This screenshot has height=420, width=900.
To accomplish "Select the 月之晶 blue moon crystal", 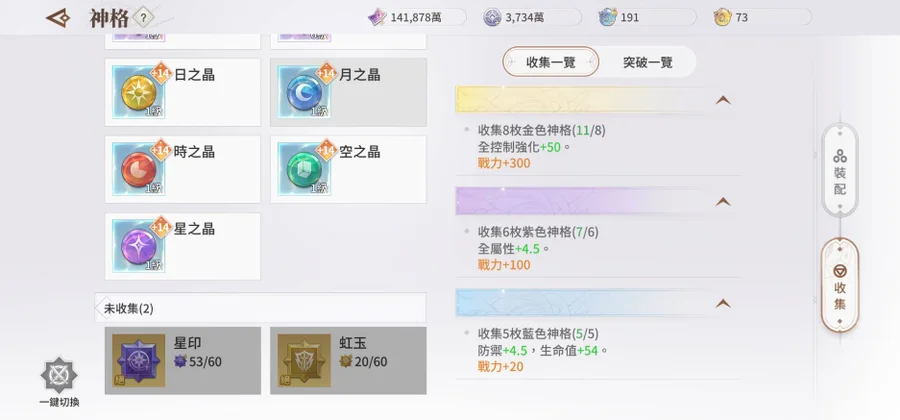I will (x=304, y=92).
